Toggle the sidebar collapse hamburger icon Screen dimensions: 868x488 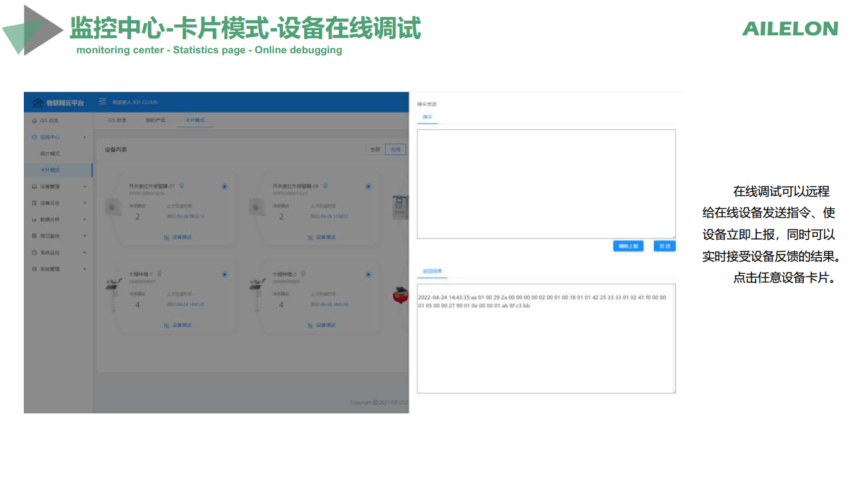[102, 102]
